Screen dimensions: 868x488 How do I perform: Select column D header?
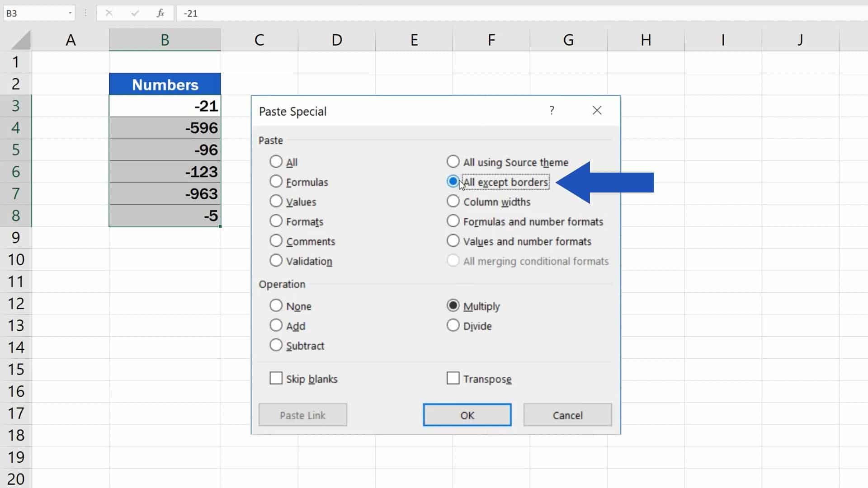tap(337, 40)
